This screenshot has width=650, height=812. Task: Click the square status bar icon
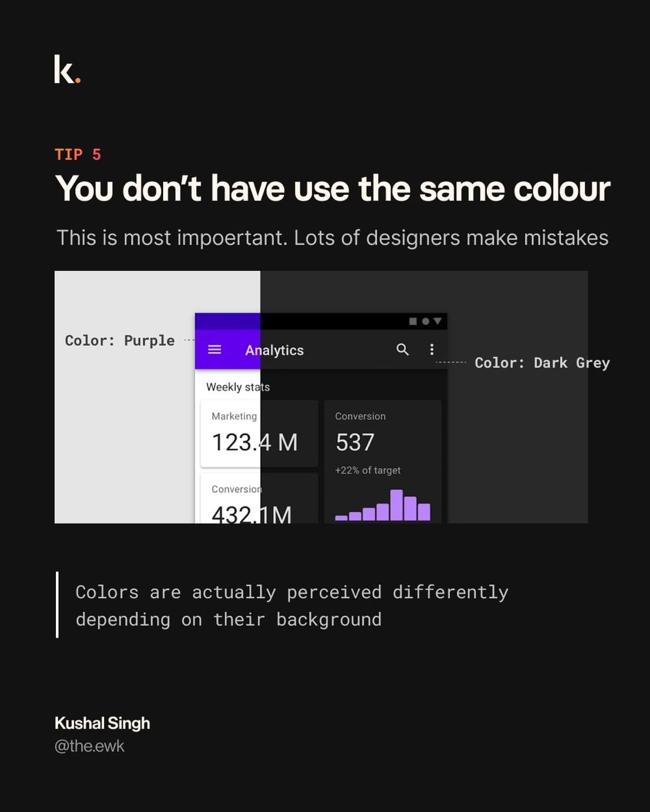tap(413, 321)
